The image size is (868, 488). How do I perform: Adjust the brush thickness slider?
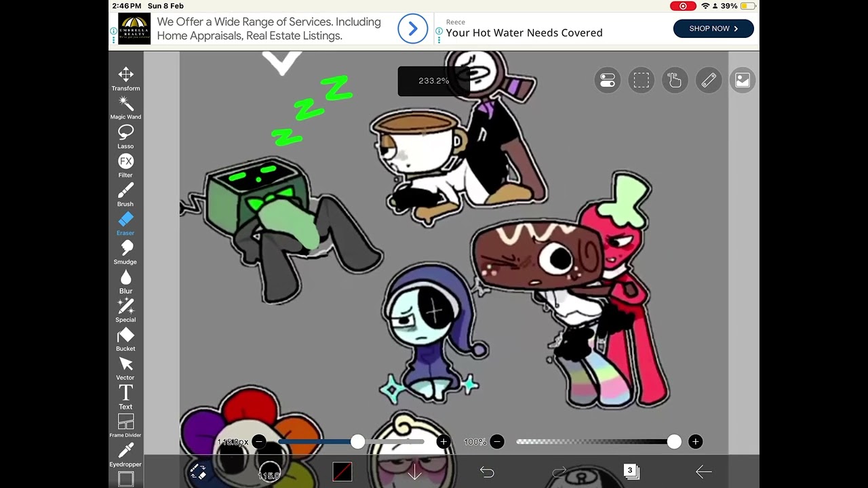(351, 442)
